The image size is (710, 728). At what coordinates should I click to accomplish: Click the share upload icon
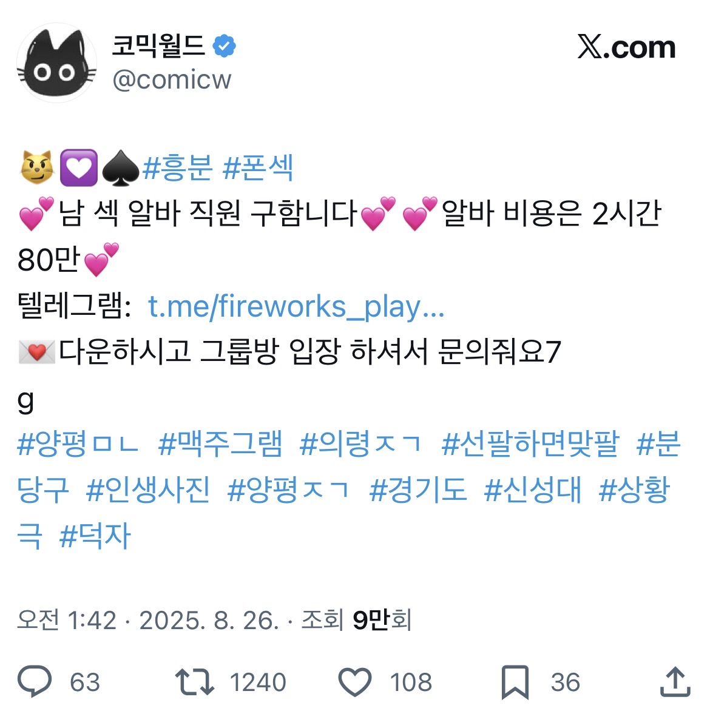675,681
